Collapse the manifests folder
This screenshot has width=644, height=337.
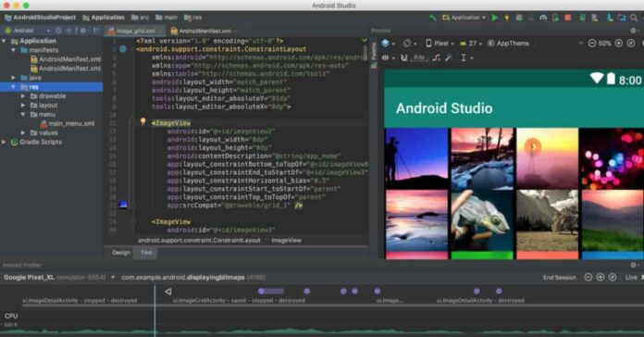(x=14, y=50)
